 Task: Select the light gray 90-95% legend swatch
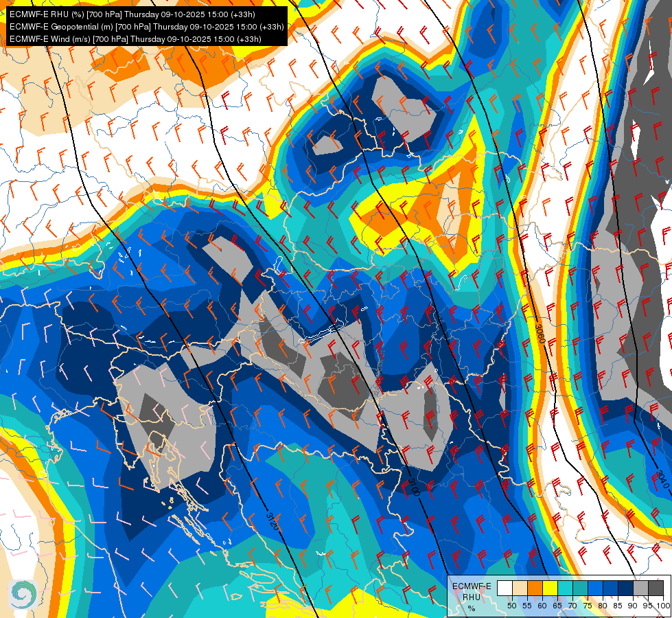tap(640, 588)
